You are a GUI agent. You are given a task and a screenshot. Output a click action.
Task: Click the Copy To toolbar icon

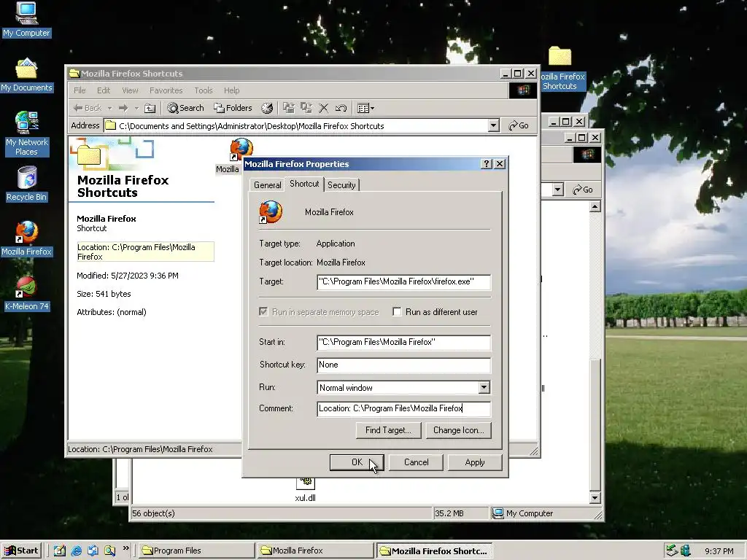click(x=306, y=108)
